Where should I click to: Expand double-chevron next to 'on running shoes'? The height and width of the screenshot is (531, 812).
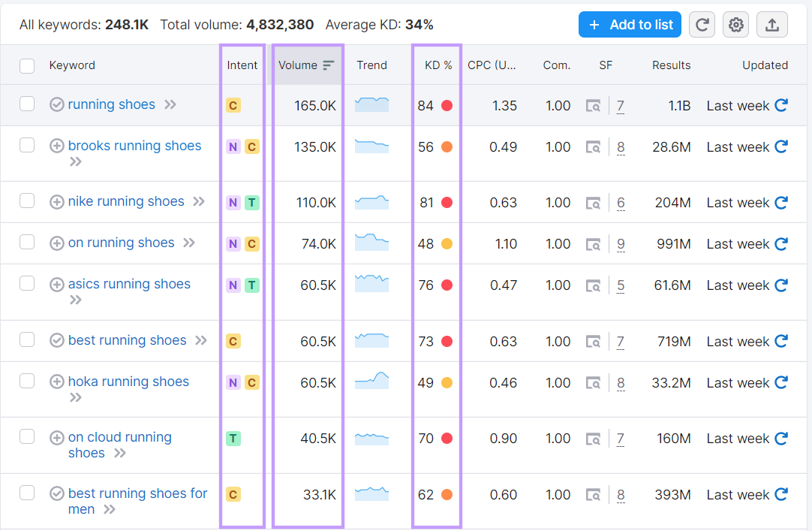click(x=189, y=243)
